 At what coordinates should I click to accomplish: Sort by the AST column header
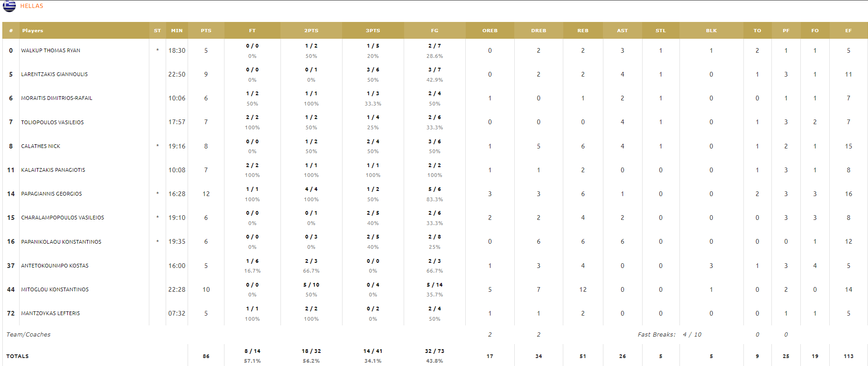click(623, 30)
